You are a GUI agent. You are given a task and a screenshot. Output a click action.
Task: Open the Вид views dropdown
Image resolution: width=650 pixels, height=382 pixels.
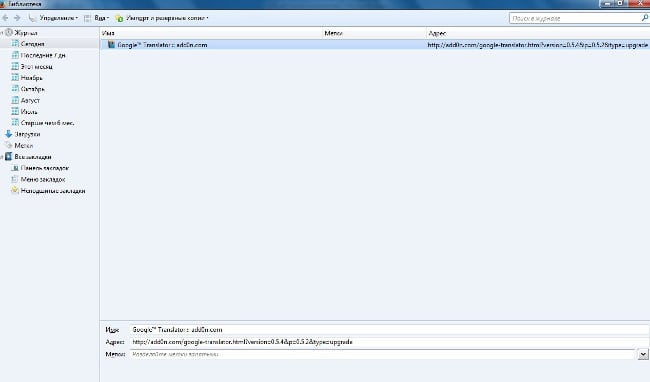point(97,18)
